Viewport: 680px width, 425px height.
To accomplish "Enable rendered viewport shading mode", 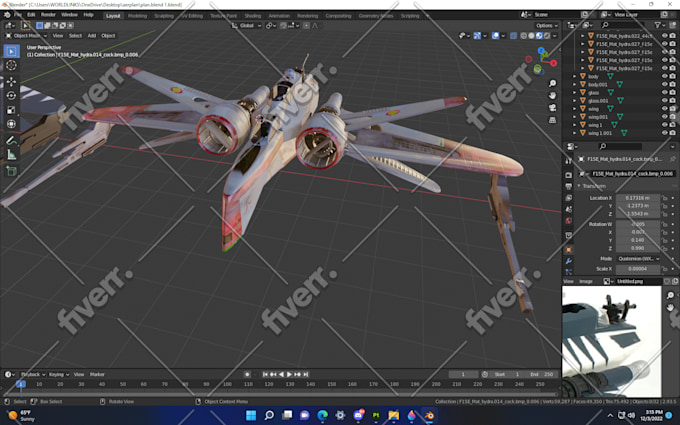I will (x=547, y=36).
